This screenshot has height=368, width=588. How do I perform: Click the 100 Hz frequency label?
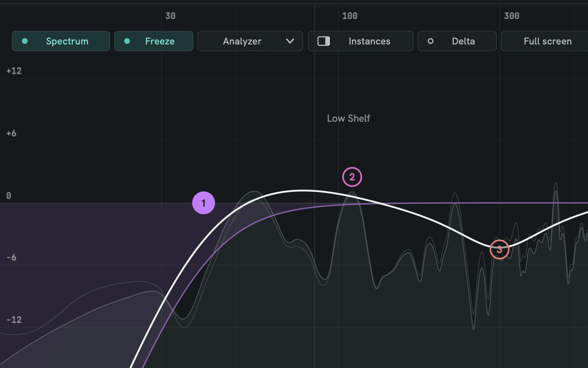pos(350,16)
